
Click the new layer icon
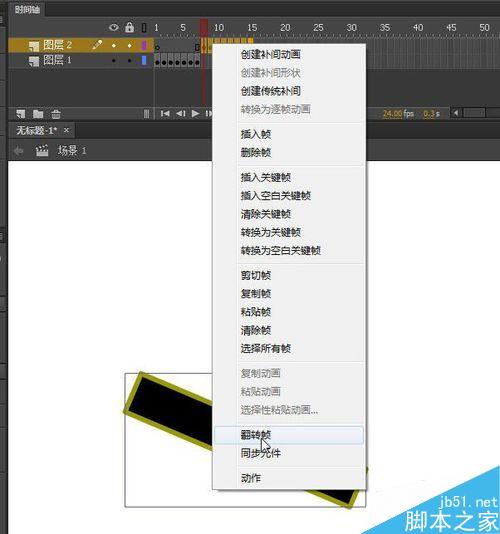pos(21,114)
